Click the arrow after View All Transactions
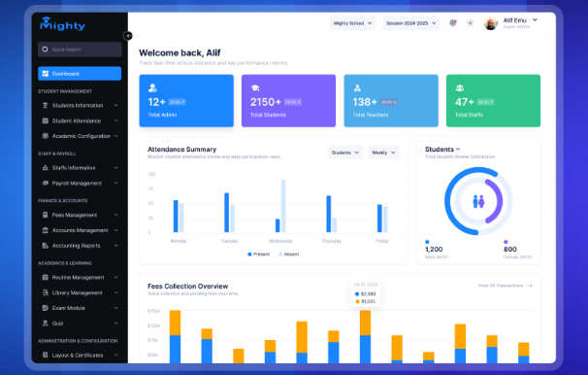 (x=529, y=286)
